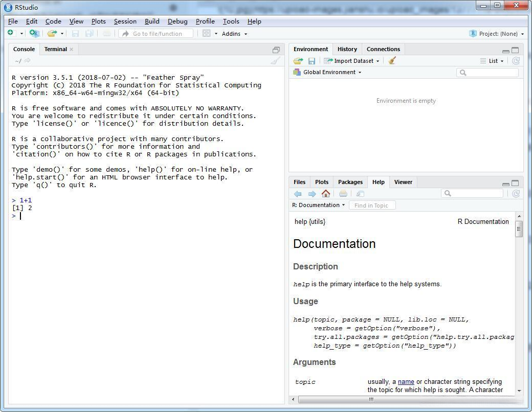Open the New File dropdown arrow

click(x=21, y=34)
